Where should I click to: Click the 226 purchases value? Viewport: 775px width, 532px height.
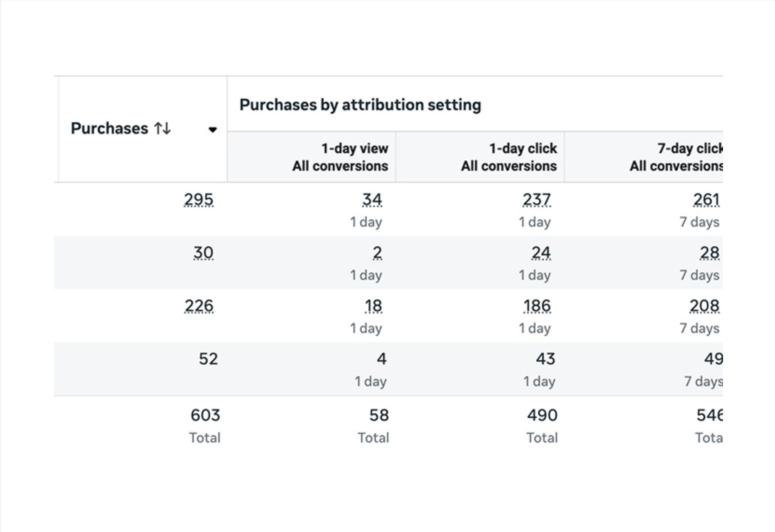(199, 306)
